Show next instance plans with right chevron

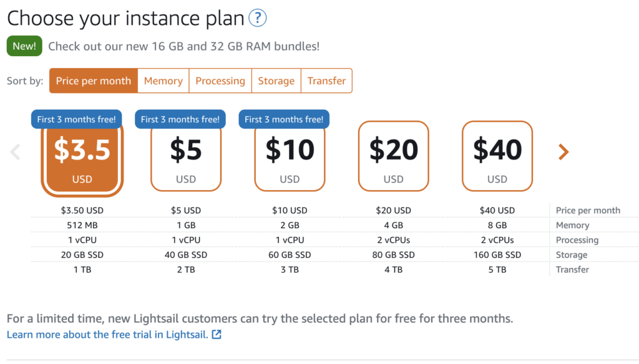563,151
